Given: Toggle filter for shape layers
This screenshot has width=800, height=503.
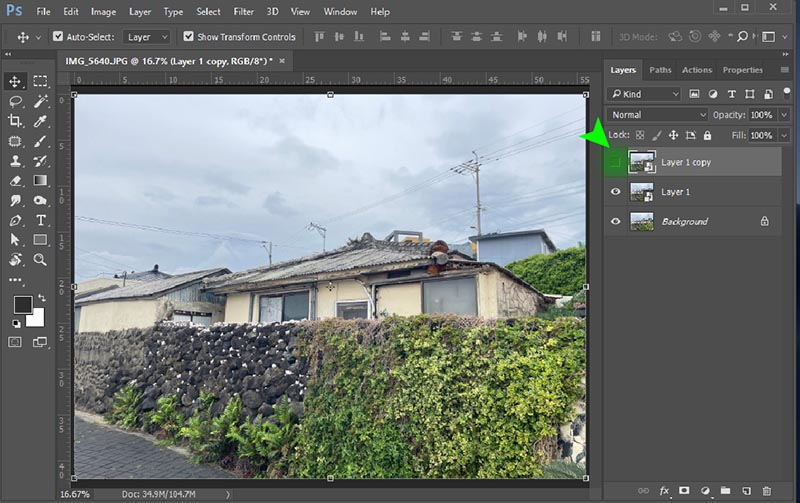Looking at the screenshot, I should 749,94.
